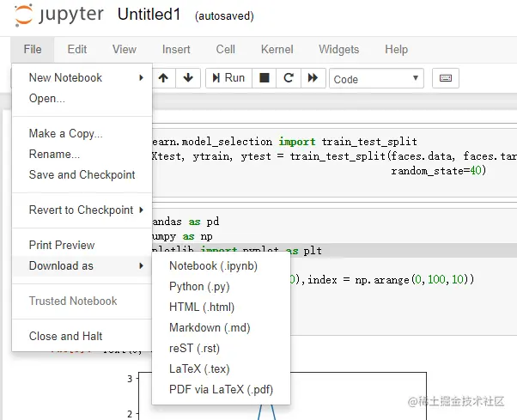
Task: Restart and run all fast-forward icon
Action: (313, 78)
